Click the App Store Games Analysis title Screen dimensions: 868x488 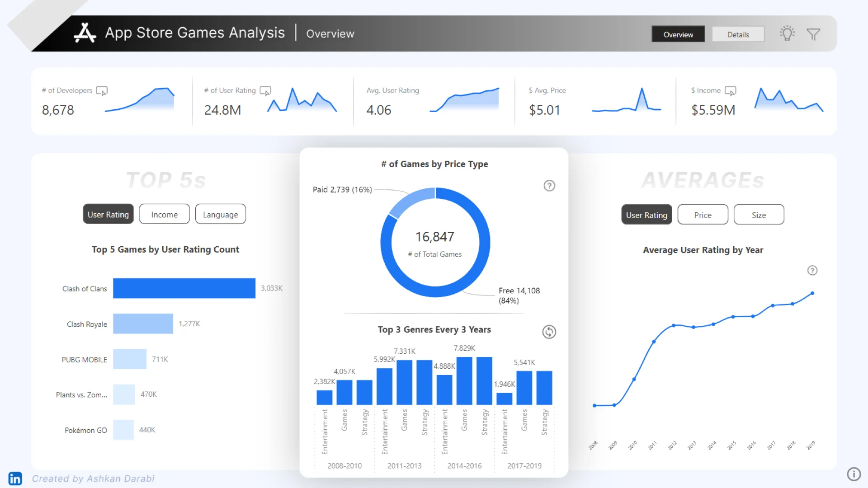195,33
